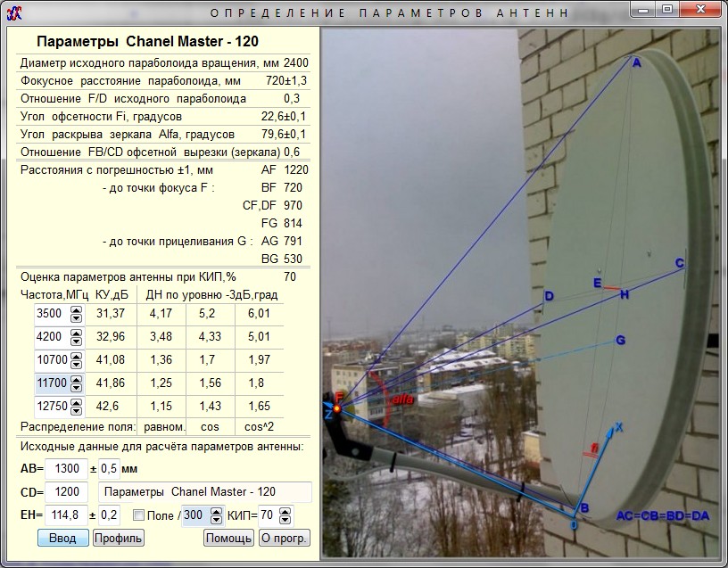
Task: Click the AC=CB=BD=DA caption on photo
Action: pyautogui.click(x=663, y=515)
